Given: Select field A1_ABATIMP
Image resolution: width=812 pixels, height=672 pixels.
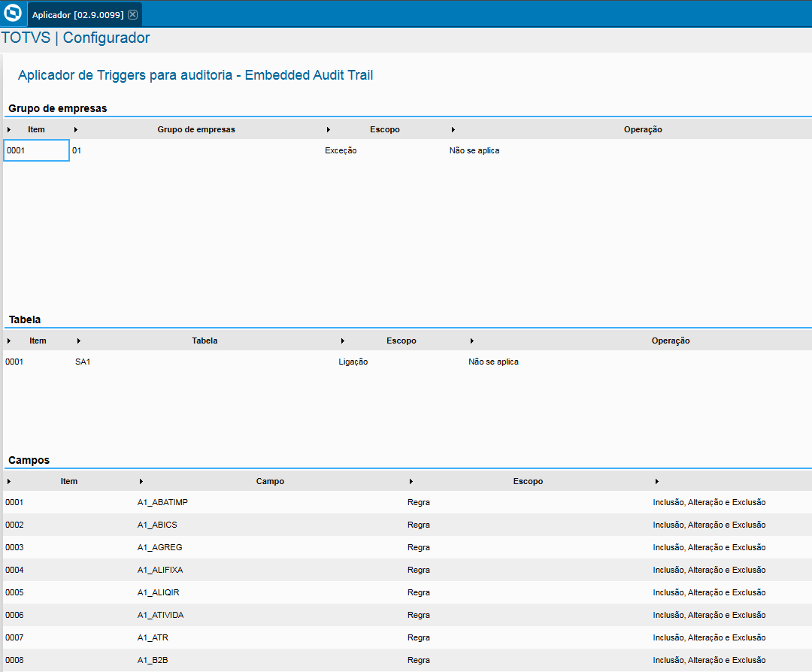Looking at the screenshot, I should pyautogui.click(x=162, y=502).
